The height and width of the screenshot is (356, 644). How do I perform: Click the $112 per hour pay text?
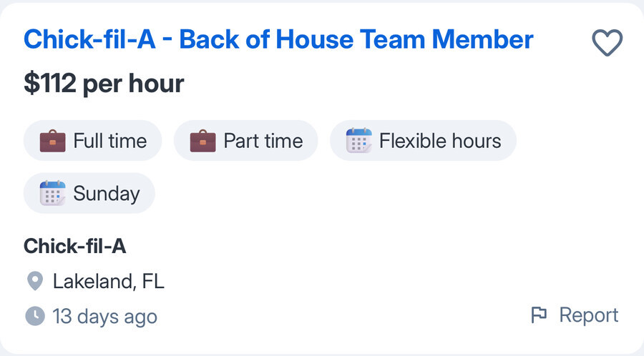point(104,84)
